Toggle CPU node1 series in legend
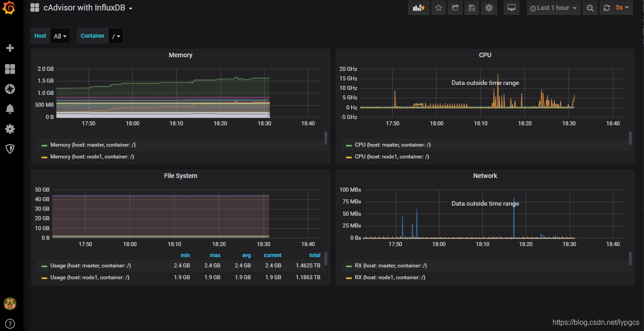 tap(392, 157)
